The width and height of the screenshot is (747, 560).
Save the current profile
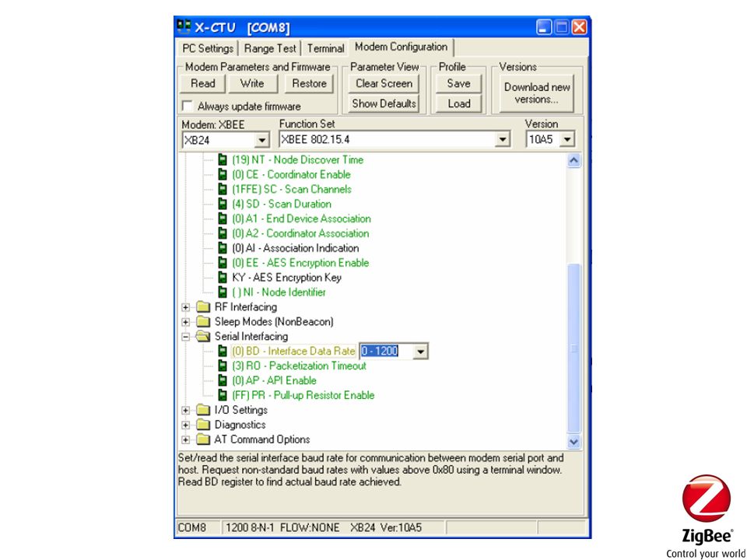coord(458,83)
